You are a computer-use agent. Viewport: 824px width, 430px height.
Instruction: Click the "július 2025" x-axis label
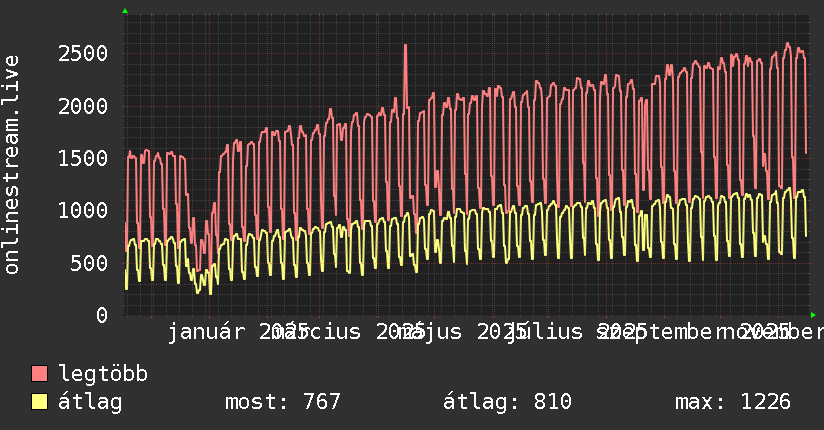(x=565, y=331)
